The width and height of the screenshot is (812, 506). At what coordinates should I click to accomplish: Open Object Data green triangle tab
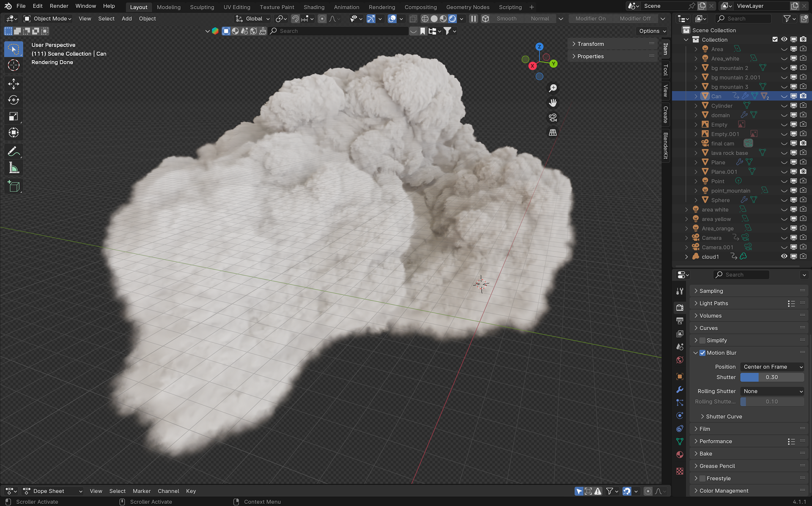click(680, 442)
